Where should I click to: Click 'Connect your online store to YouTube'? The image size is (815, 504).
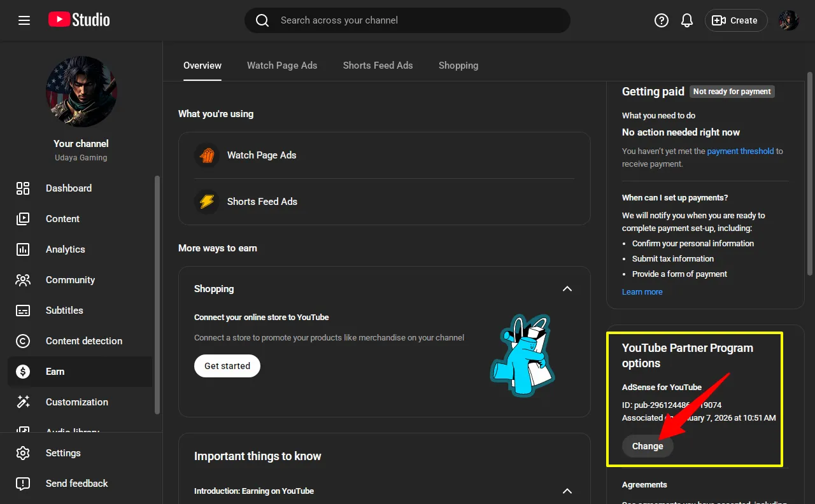tap(262, 318)
